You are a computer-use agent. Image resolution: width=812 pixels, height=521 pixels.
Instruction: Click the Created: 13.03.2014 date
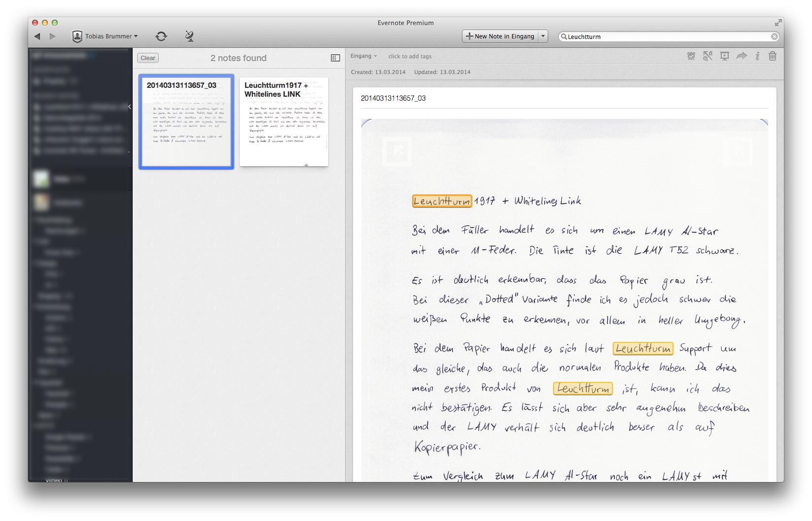click(378, 72)
